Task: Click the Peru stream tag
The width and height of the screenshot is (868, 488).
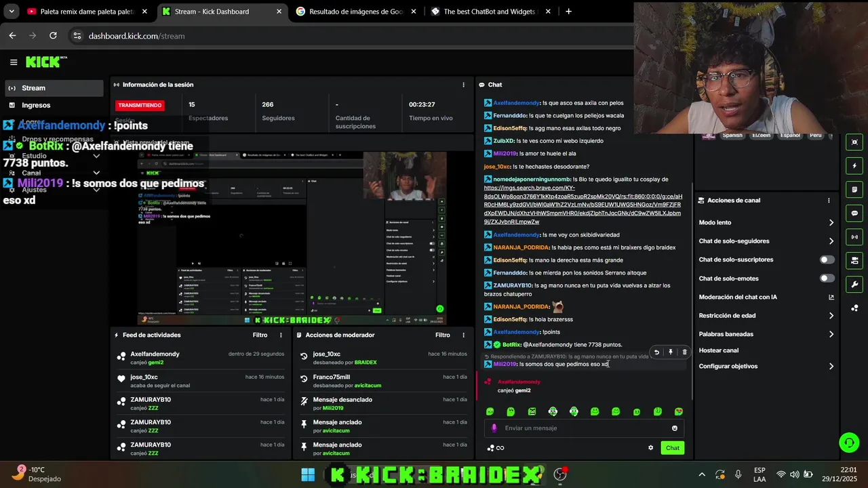Action: pyautogui.click(x=816, y=135)
